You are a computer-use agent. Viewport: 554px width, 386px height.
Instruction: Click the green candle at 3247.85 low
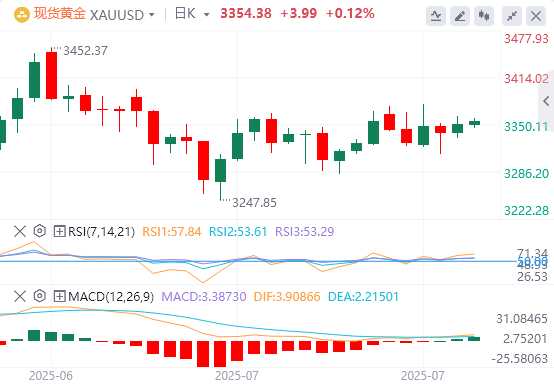click(220, 171)
